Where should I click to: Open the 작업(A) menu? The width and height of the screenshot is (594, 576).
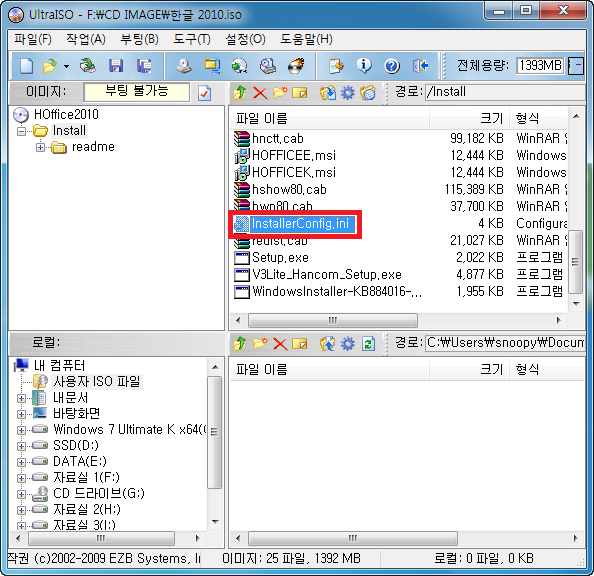tap(86, 39)
